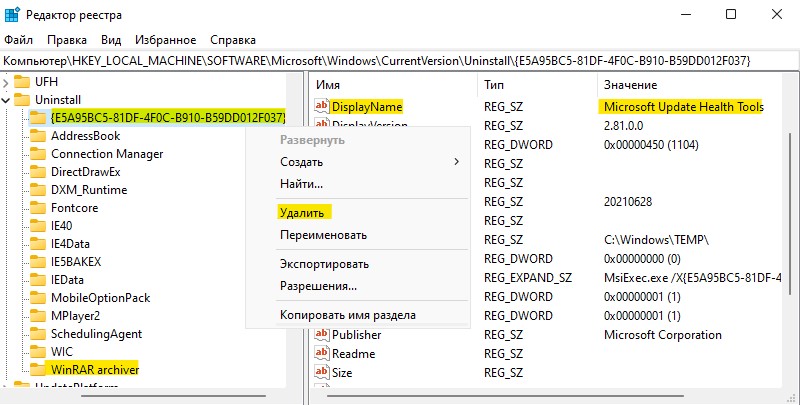The width and height of the screenshot is (800, 405).
Task: Click the Uninstall folder icon
Action: click(x=22, y=99)
